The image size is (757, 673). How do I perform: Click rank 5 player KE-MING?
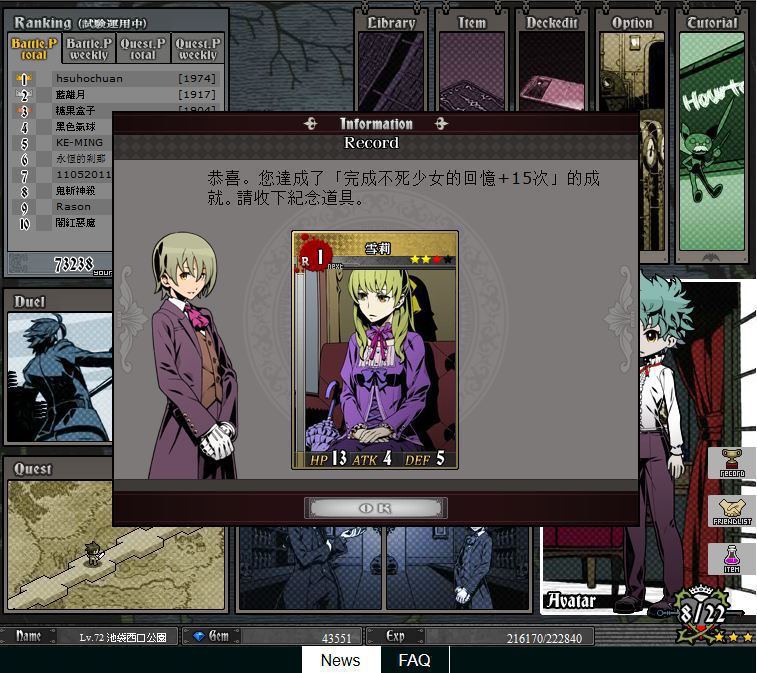coord(79,142)
